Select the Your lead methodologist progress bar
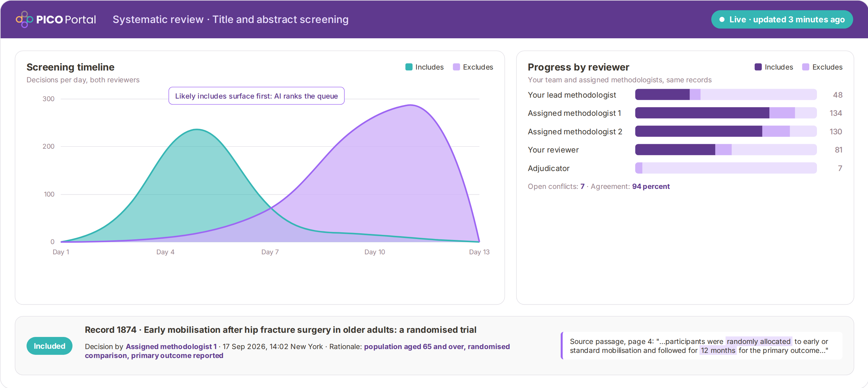Screen dimensions: 868x388 (726, 95)
